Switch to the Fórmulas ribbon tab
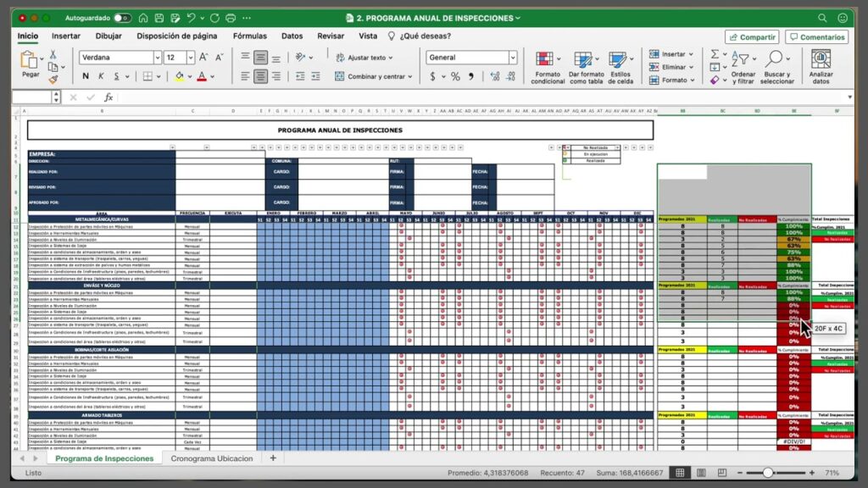This screenshot has height=488, width=868. click(x=249, y=36)
